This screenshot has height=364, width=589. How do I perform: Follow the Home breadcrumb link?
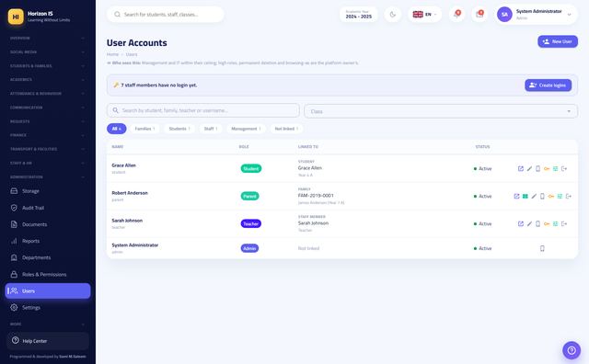tap(112, 54)
